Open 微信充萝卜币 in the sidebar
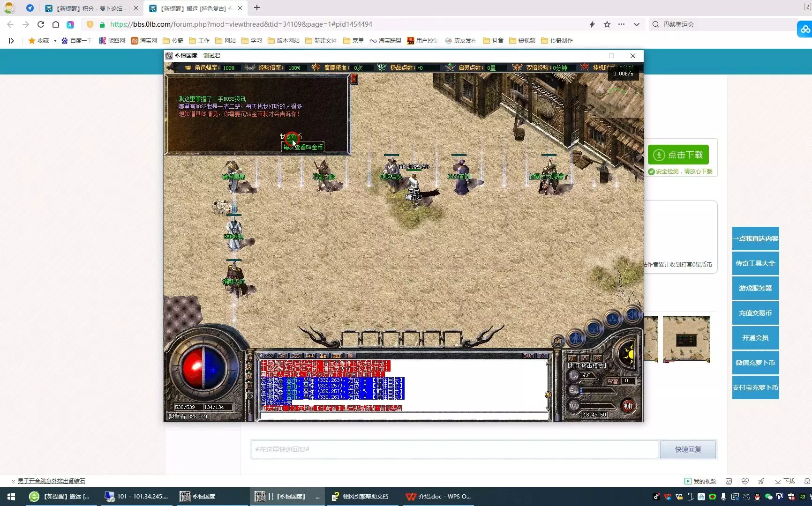 click(x=756, y=363)
